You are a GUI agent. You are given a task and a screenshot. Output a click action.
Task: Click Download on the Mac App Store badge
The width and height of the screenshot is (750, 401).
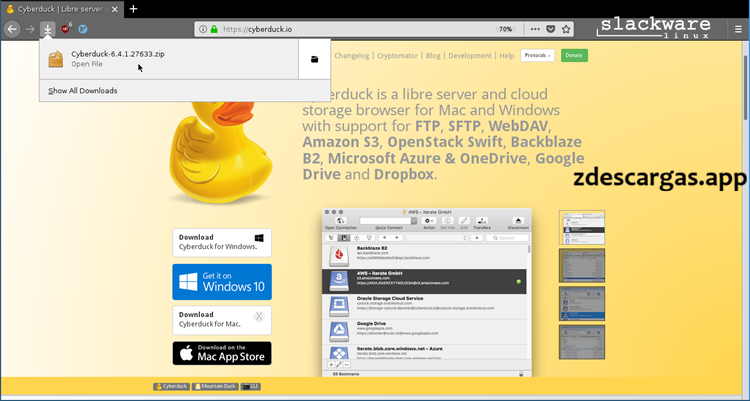click(x=222, y=353)
